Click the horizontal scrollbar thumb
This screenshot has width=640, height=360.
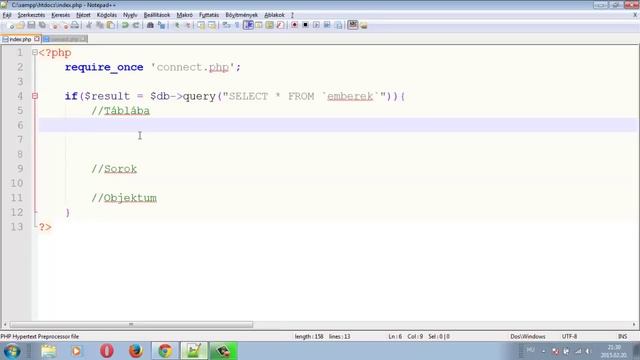tap(131, 324)
